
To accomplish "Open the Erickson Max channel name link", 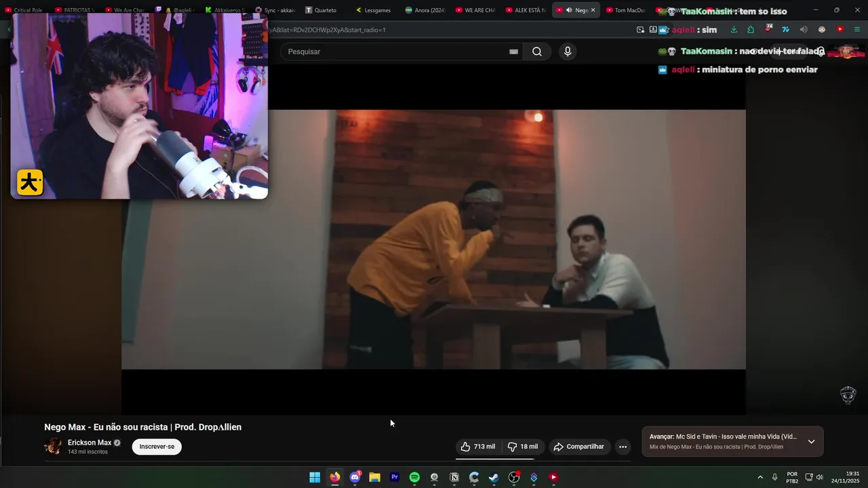I will coord(90,443).
